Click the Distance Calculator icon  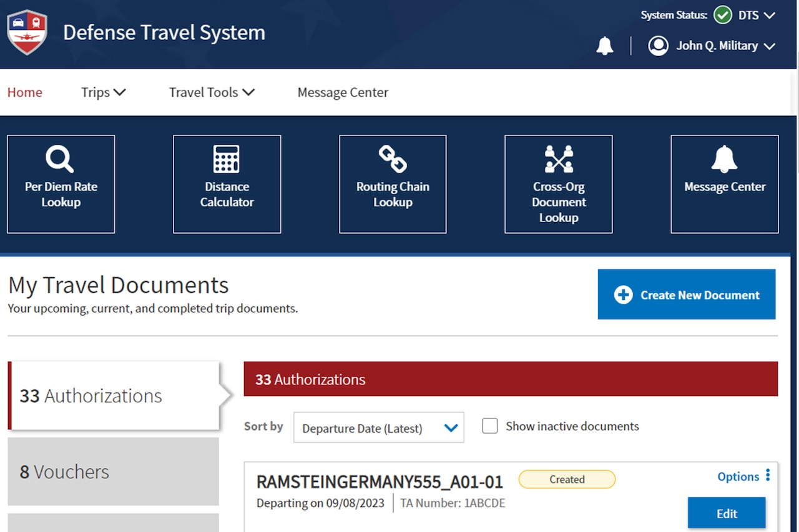click(x=227, y=158)
